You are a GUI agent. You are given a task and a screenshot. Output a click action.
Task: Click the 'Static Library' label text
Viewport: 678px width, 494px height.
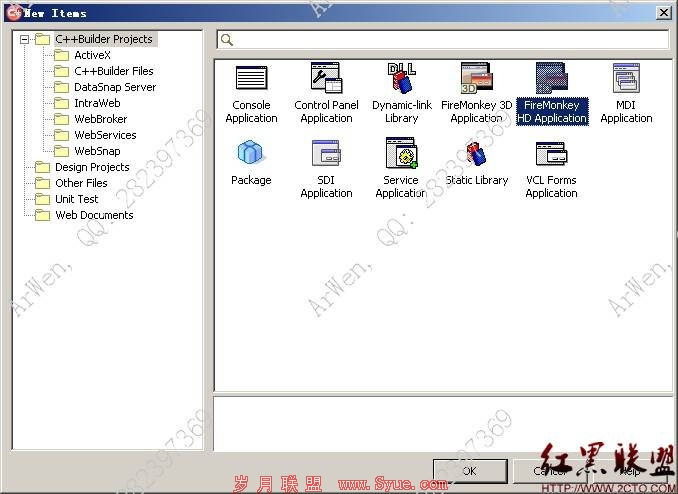477,180
